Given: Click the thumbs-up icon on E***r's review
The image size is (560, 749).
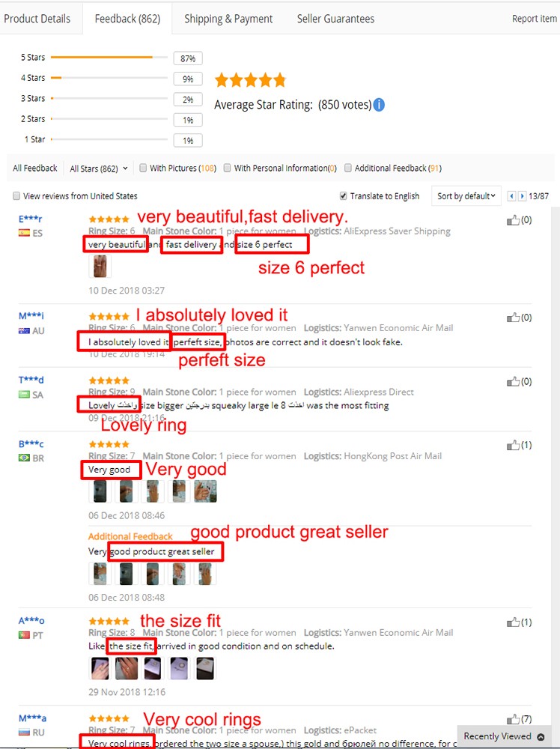Looking at the screenshot, I should click(513, 220).
